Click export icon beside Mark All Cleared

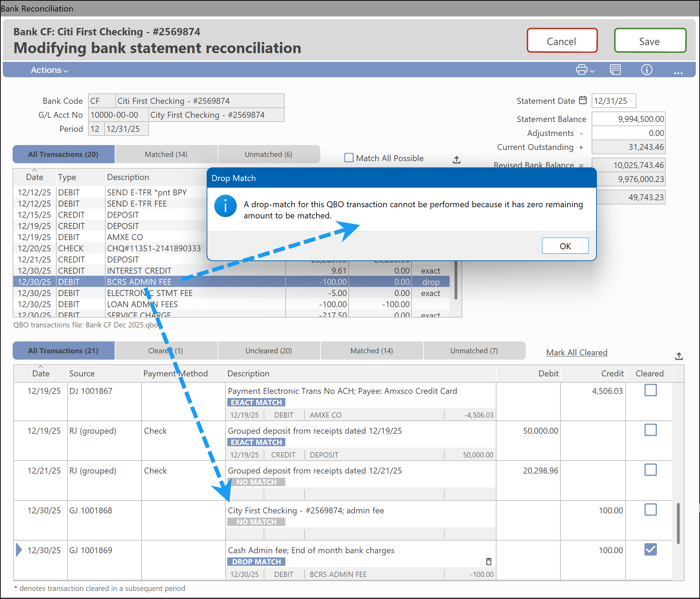679,356
